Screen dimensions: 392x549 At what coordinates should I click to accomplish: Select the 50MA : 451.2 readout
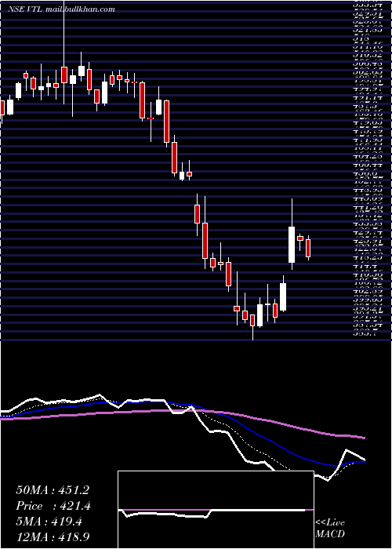coord(53,490)
